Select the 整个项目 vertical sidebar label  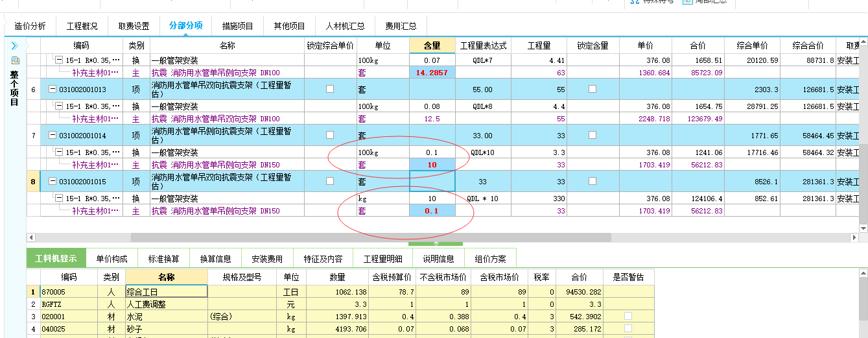14,89
